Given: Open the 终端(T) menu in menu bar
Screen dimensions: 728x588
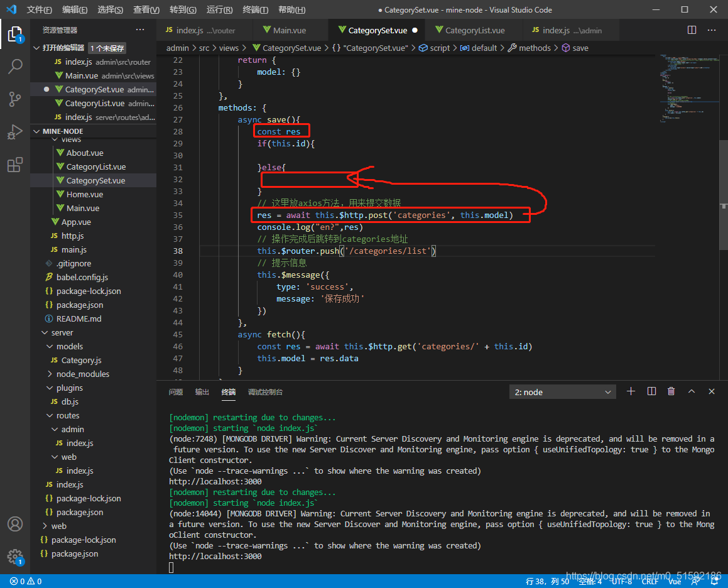Looking at the screenshot, I should coord(256,10).
